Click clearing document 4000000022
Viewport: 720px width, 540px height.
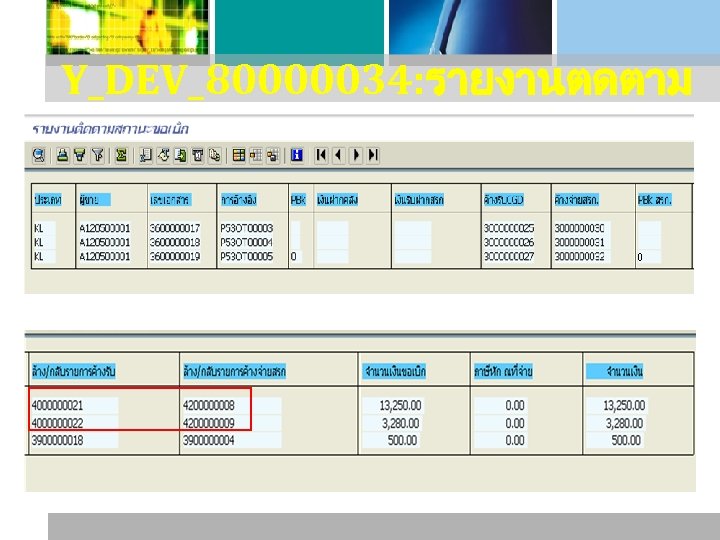57,423
